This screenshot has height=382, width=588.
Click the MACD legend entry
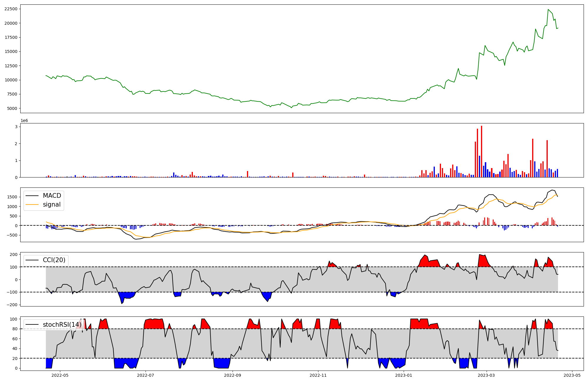coord(52,196)
